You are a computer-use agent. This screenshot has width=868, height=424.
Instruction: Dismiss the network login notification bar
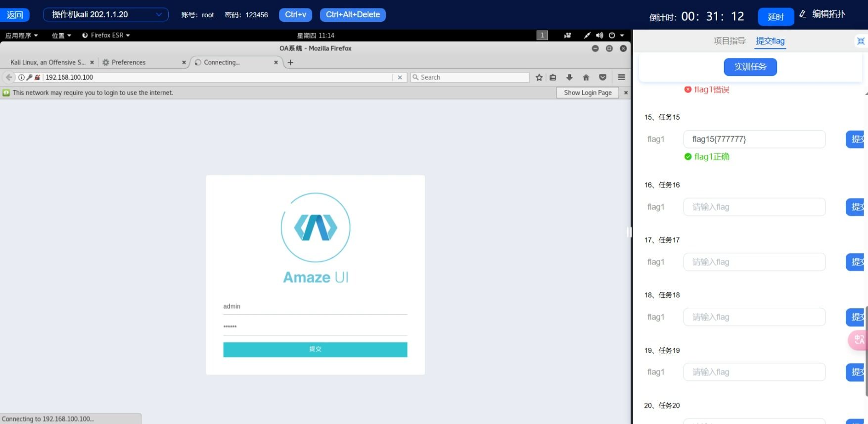626,93
